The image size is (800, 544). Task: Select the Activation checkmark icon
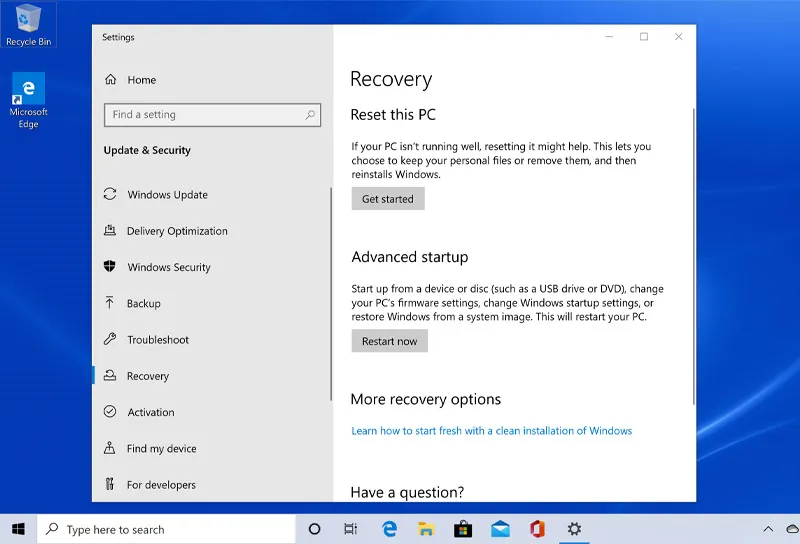[110, 412]
